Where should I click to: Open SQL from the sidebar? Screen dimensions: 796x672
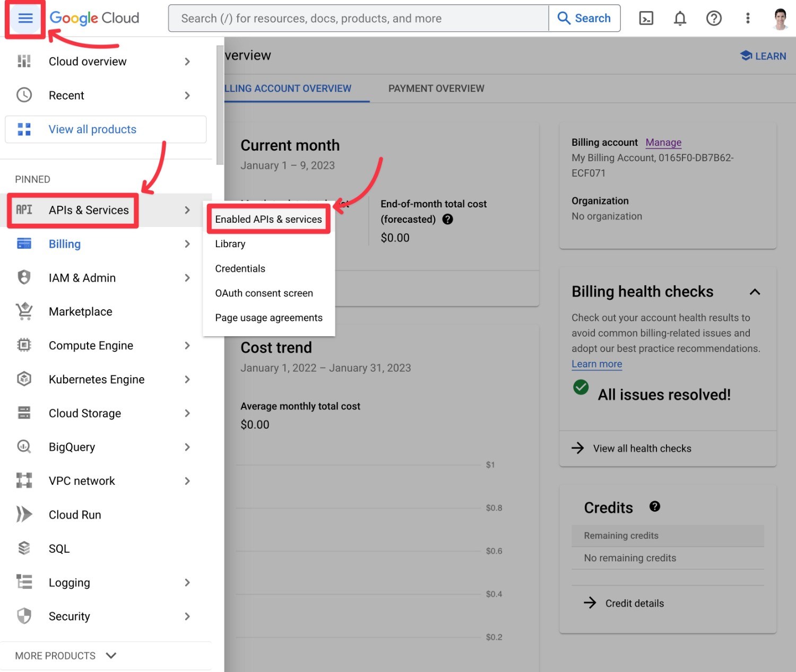(x=59, y=548)
